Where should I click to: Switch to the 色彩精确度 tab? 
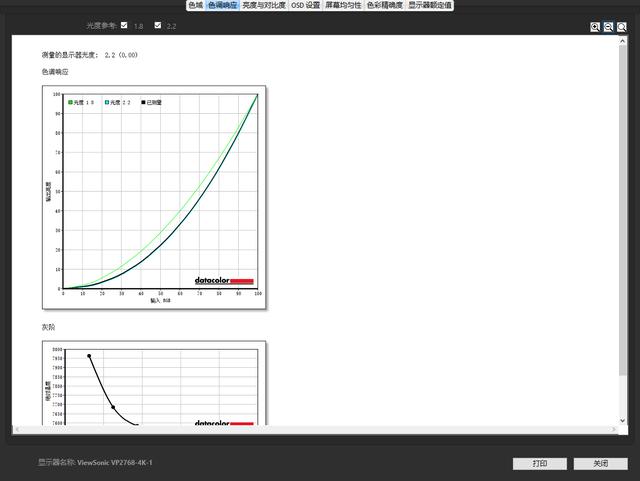click(385, 5)
